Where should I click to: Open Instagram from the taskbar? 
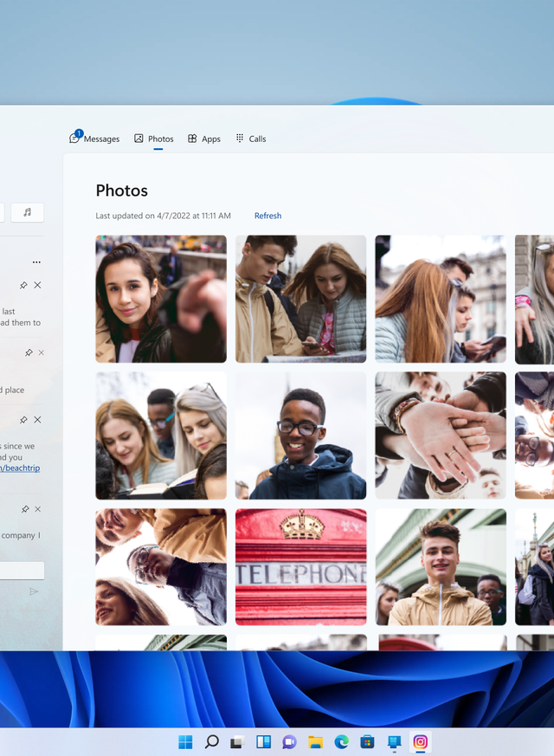(x=420, y=742)
